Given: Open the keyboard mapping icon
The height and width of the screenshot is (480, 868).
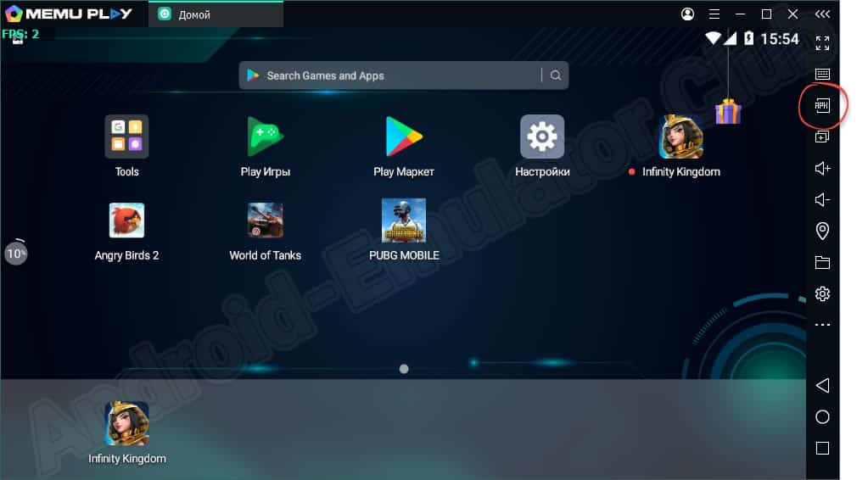Looking at the screenshot, I should (821, 75).
